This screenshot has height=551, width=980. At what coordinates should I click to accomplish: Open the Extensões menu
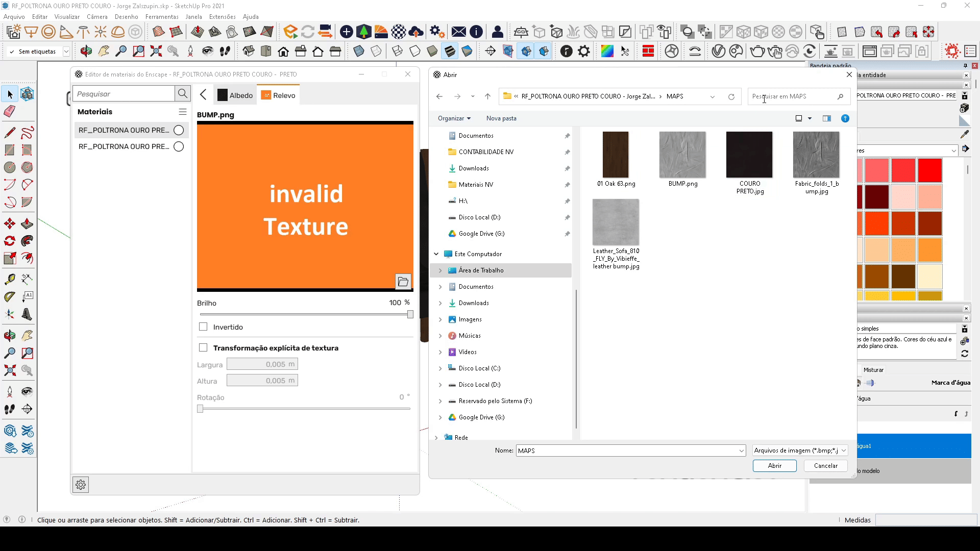pos(222,16)
